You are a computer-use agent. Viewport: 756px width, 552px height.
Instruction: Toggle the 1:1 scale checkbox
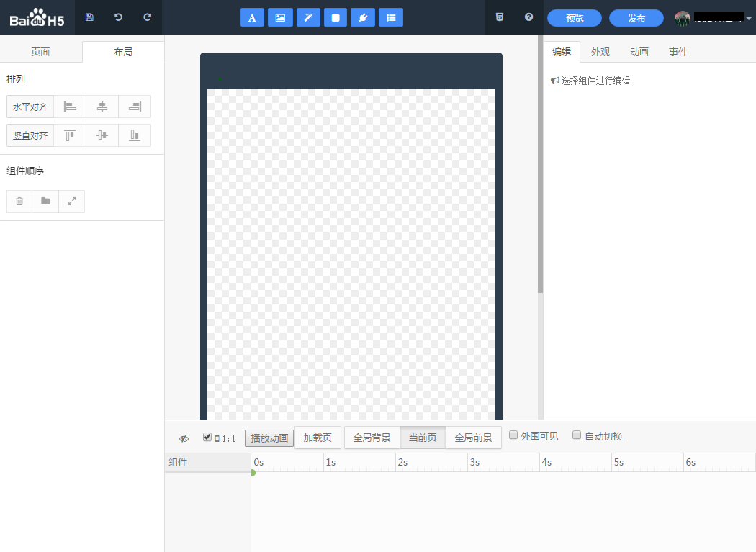pos(207,437)
